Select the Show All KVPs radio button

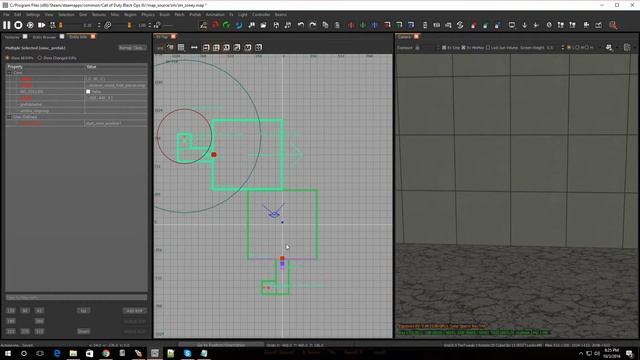7,58
